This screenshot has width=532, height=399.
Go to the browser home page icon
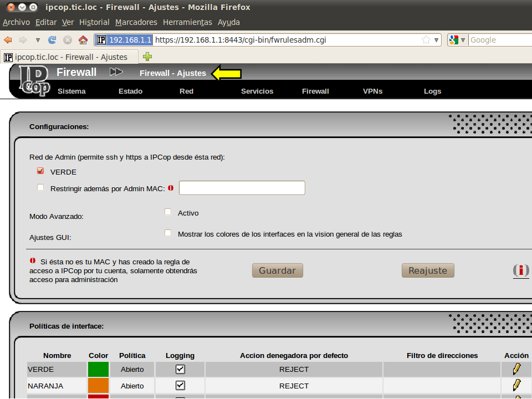83,40
